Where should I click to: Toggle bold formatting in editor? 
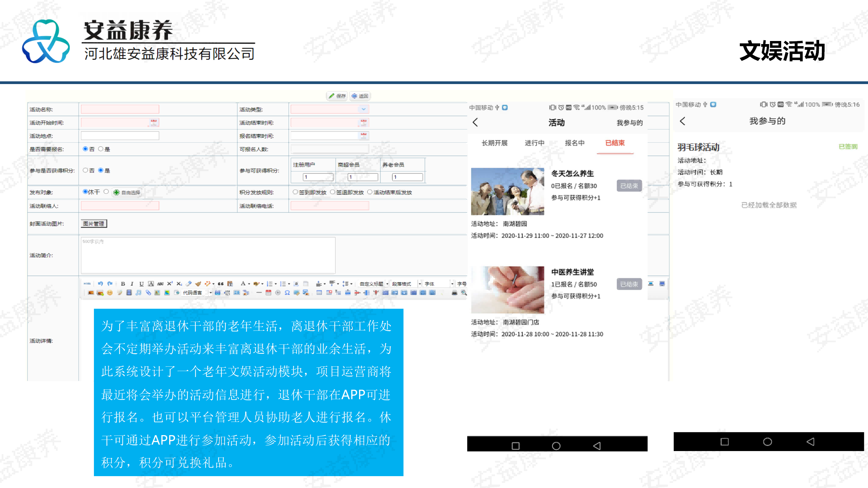coord(123,284)
